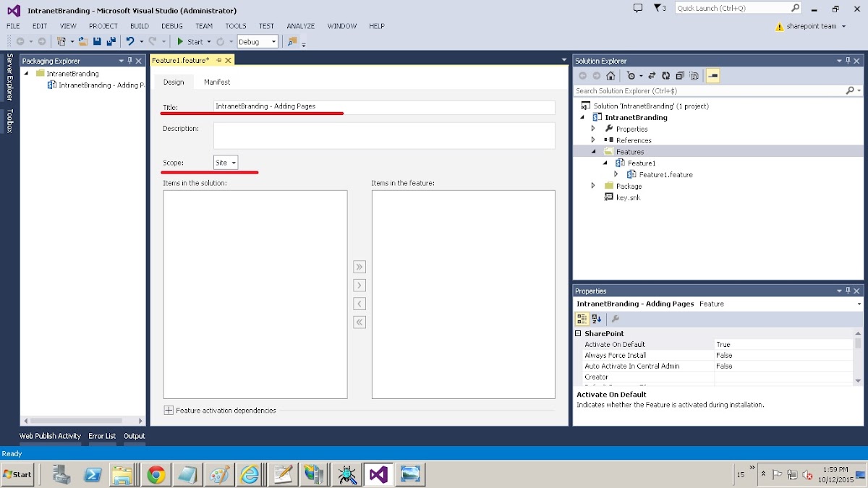Viewport: 868px width, 488px height.
Task: Switch Properties to Alphabetical sort
Action: tap(596, 319)
